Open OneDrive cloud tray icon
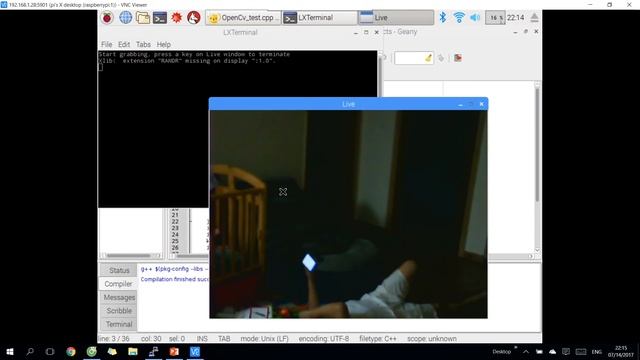This screenshot has height=360, width=640. 552,351
